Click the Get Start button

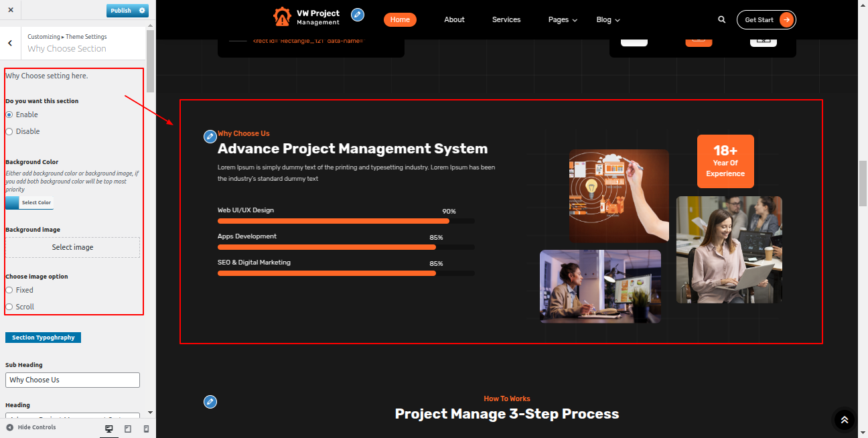tap(766, 20)
